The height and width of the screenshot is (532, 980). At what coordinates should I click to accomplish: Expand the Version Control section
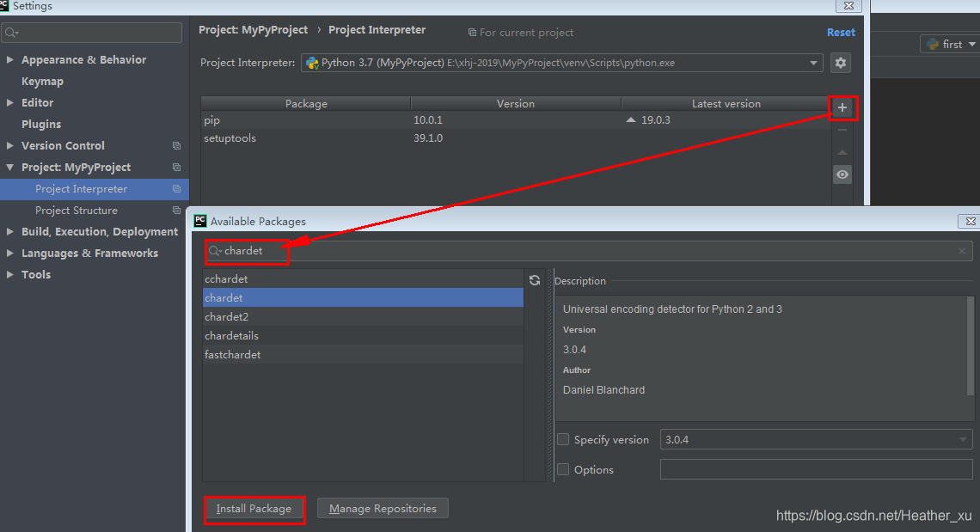point(10,145)
